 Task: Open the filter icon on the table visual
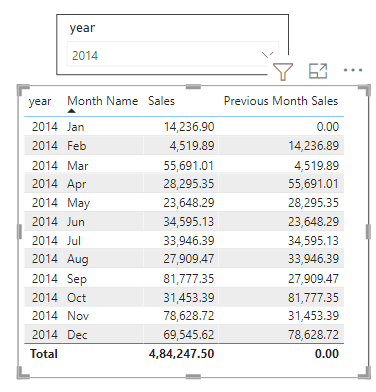[283, 71]
